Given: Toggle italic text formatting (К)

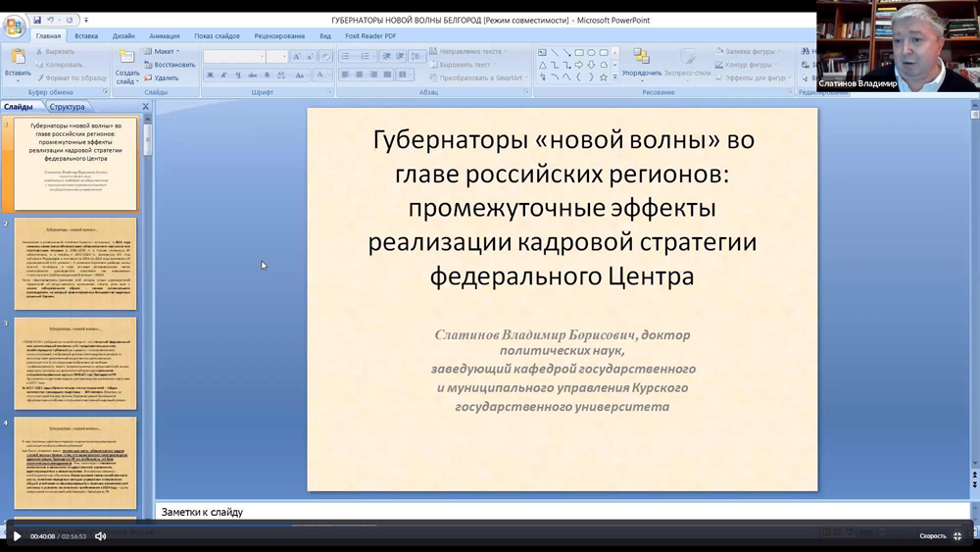Looking at the screenshot, I should point(223,75).
